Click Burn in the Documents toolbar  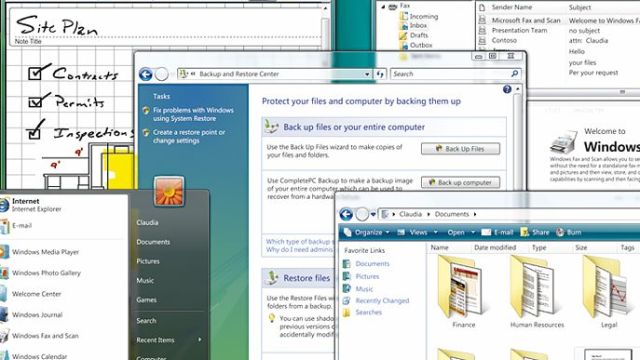(x=569, y=232)
